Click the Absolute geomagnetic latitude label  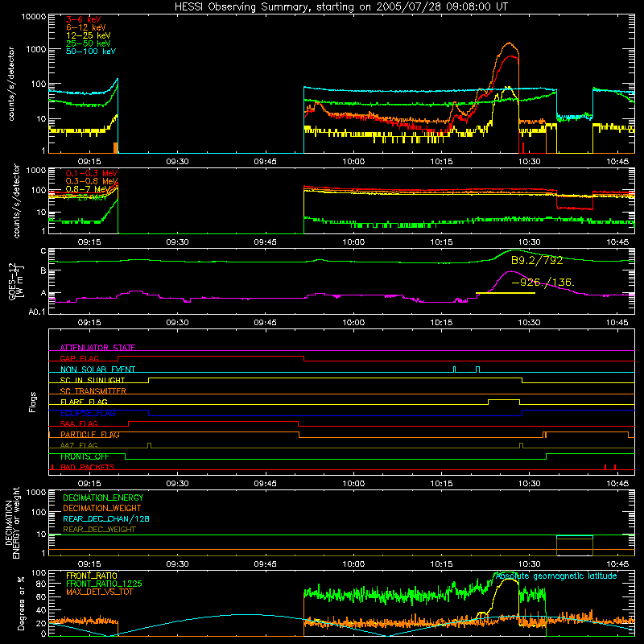click(556, 576)
